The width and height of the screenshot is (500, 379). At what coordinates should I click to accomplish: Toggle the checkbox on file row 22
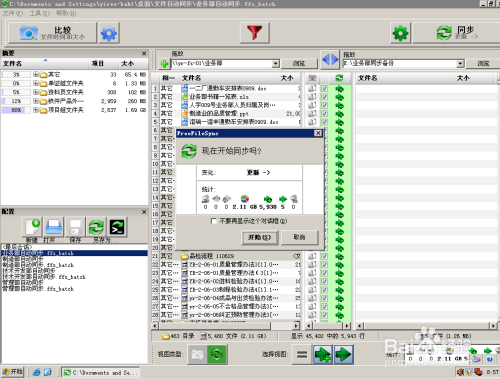tap(324, 265)
